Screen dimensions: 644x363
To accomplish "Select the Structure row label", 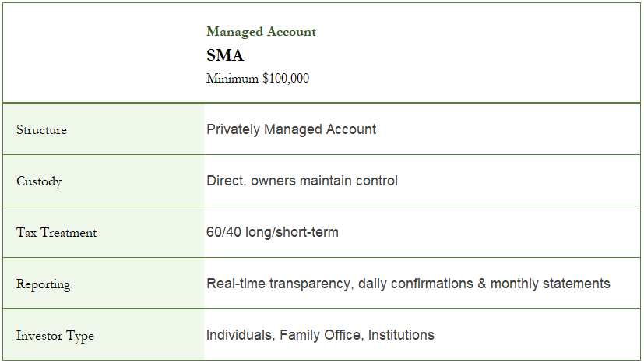I will pyautogui.click(x=41, y=130).
